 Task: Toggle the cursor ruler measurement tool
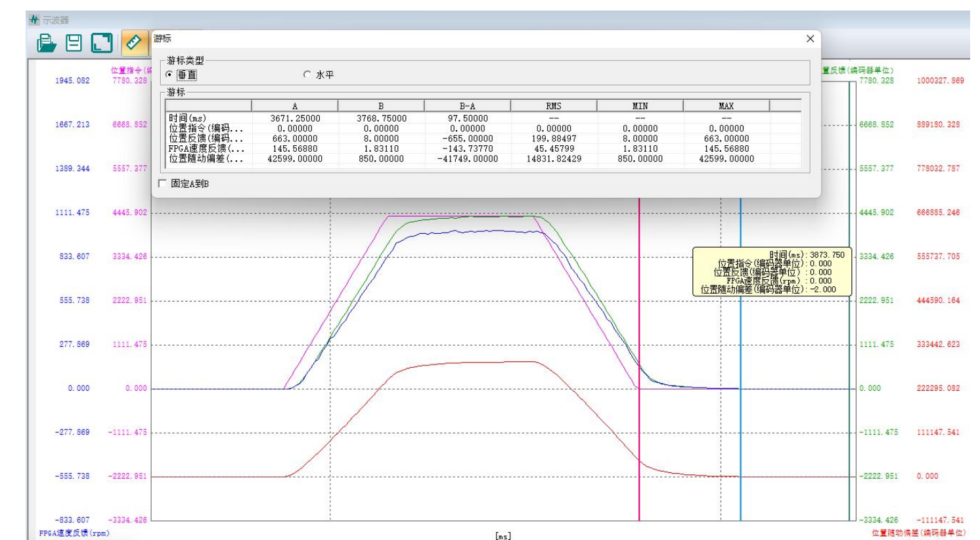pyautogui.click(x=133, y=43)
